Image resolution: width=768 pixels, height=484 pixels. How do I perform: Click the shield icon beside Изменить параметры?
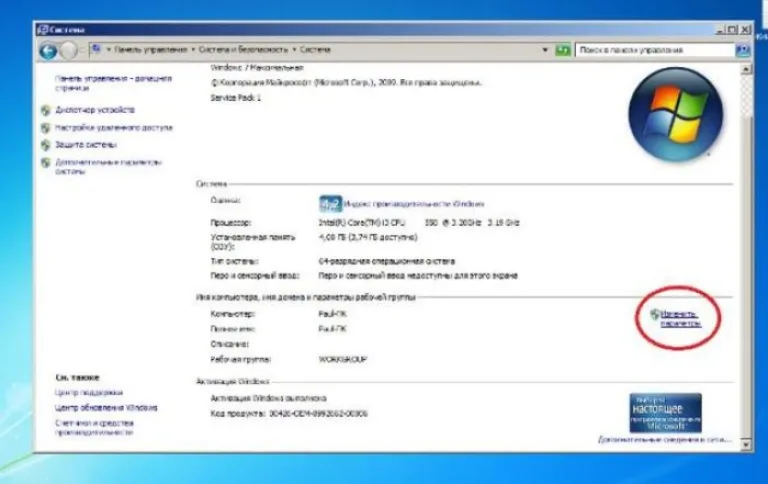[x=655, y=314]
